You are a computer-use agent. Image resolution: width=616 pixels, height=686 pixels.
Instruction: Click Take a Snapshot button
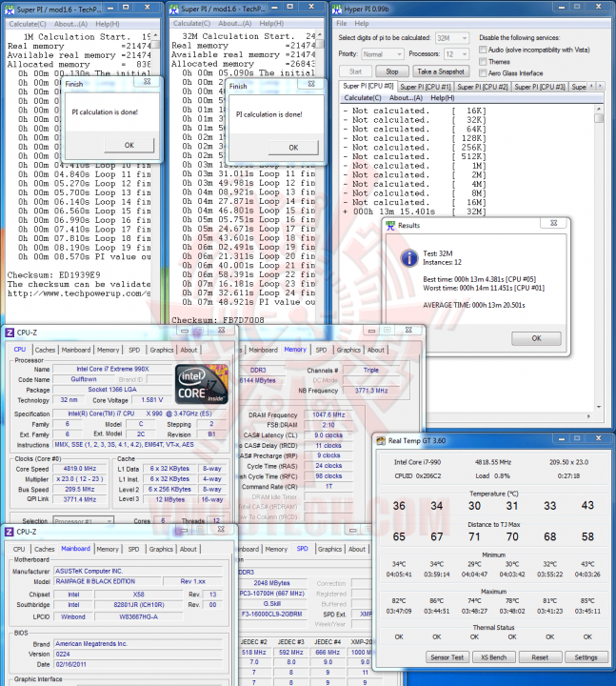tap(440, 71)
